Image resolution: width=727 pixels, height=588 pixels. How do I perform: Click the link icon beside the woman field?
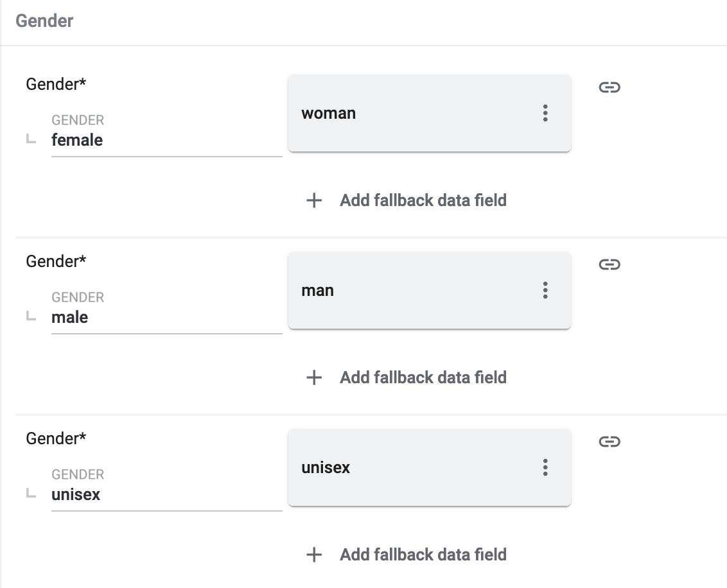609,87
